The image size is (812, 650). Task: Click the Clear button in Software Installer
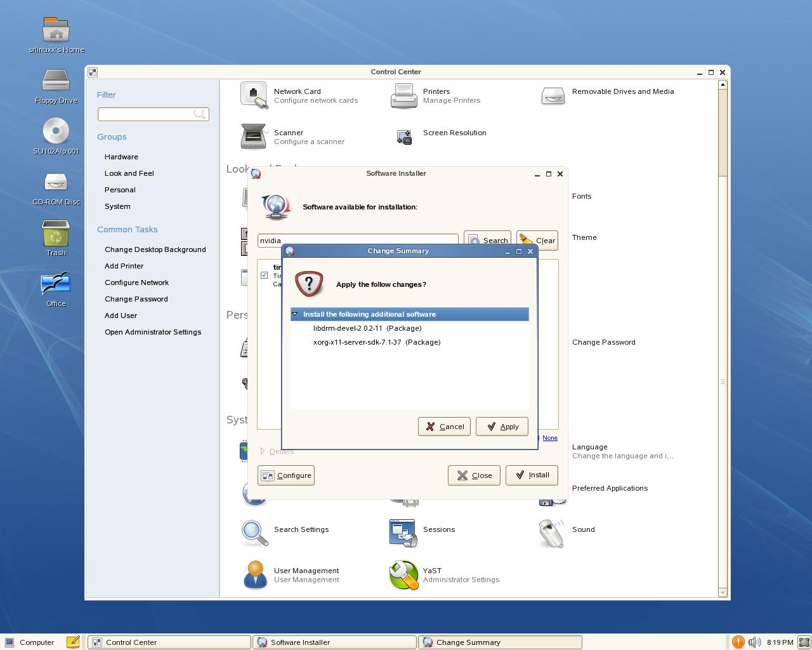click(x=537, y=240)
